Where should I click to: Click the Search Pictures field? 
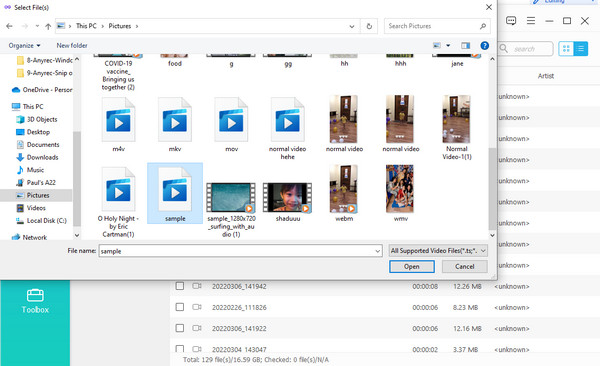click(437, 26)
